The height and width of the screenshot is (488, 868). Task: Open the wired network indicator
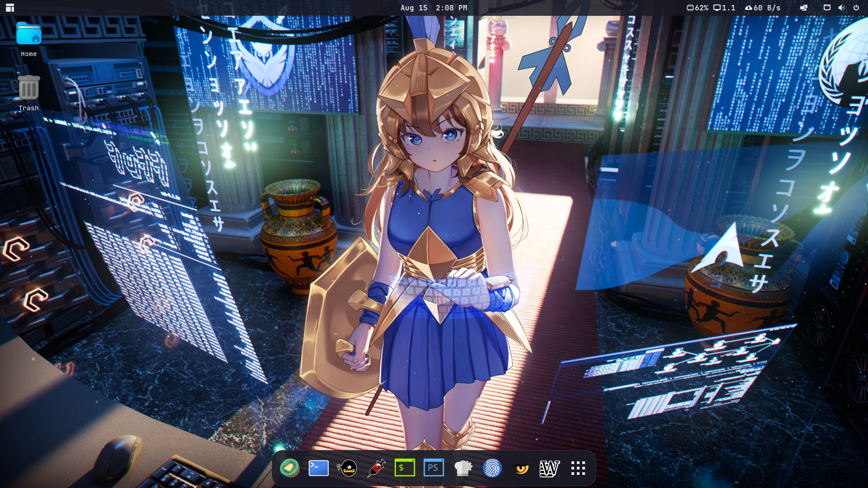pos(827,8)
